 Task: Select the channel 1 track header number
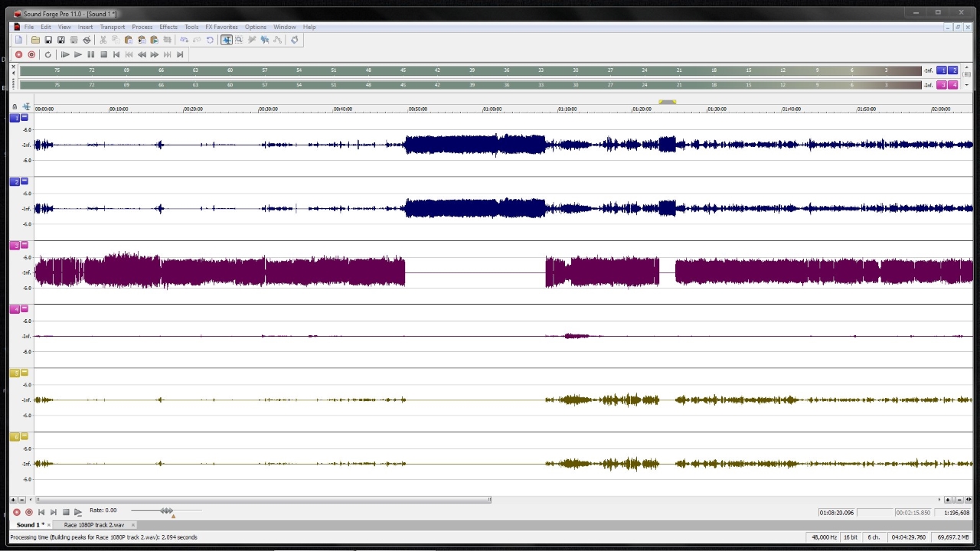(15, 118)
